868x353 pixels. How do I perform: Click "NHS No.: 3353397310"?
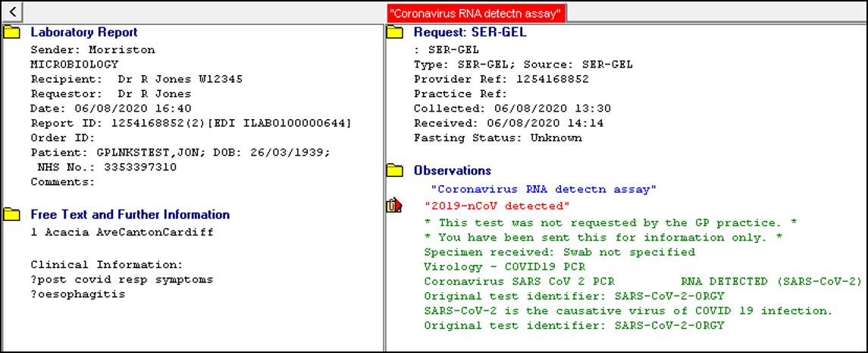pyautogui.click(x=107, y=167)
